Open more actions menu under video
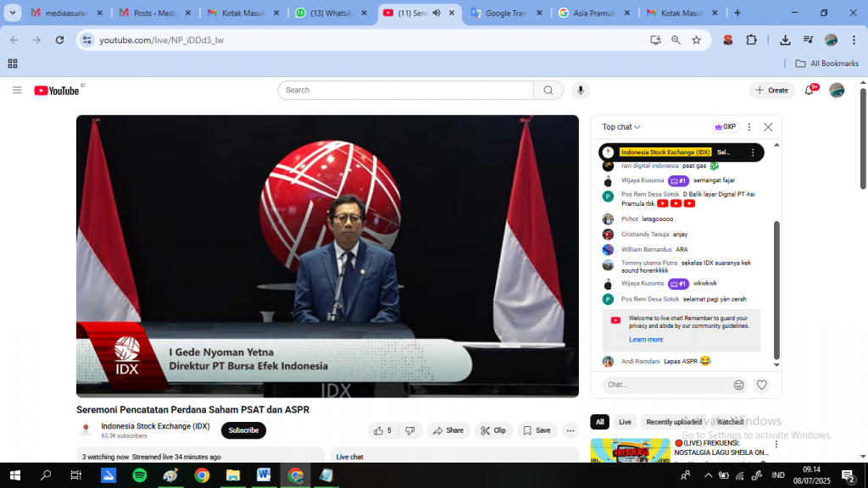 (x=570, y=430)
